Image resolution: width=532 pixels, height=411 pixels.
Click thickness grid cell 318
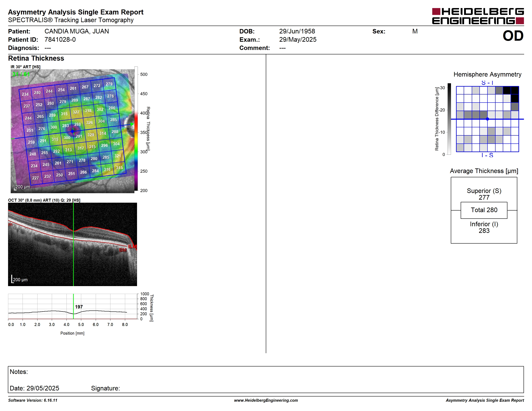pyautogui.click(x=88, y=111)
